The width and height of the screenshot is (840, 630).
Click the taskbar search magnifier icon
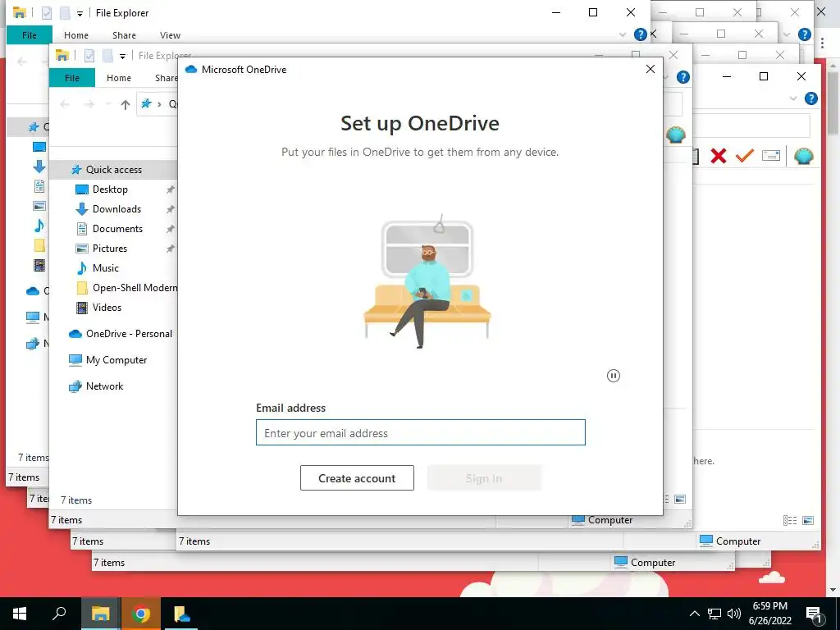tap(59, 614)
